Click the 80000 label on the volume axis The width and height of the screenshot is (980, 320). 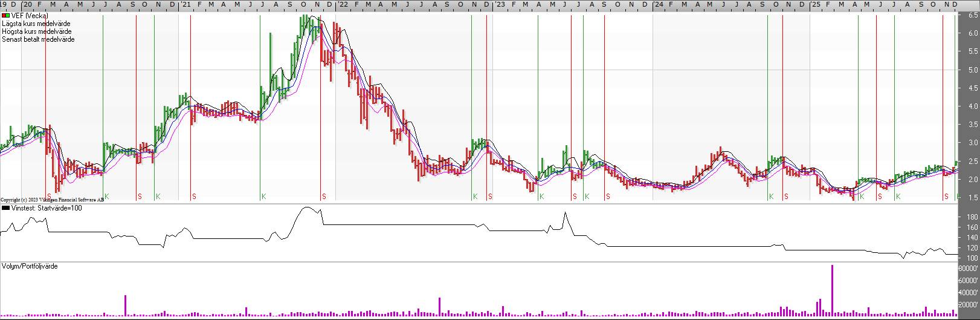pos(969,269)
